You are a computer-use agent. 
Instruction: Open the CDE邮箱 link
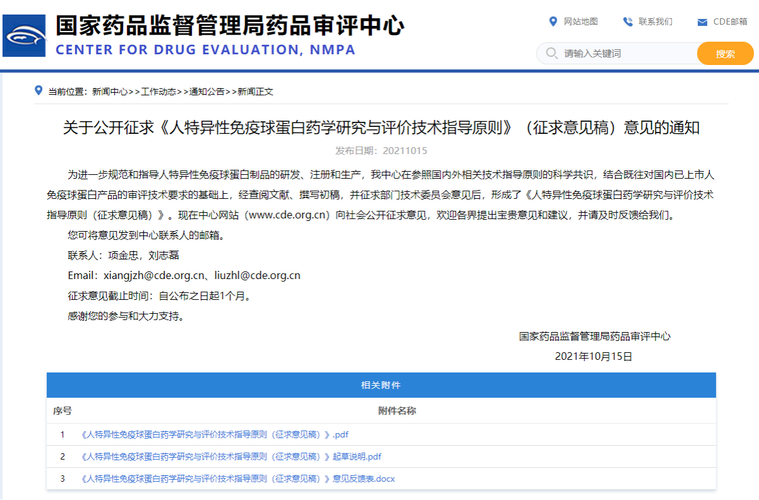click(x=730, y=22)
